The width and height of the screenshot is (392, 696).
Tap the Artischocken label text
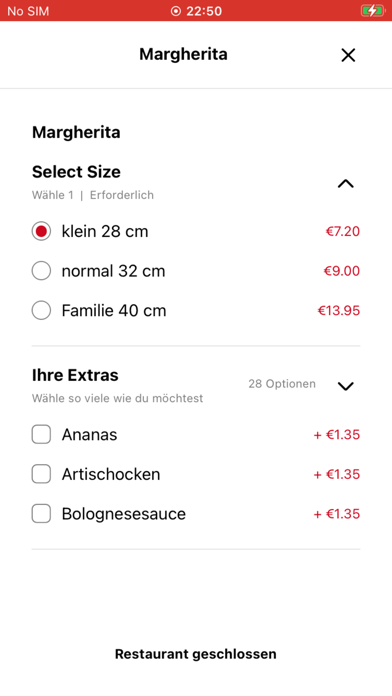click(x=111, y=474)
